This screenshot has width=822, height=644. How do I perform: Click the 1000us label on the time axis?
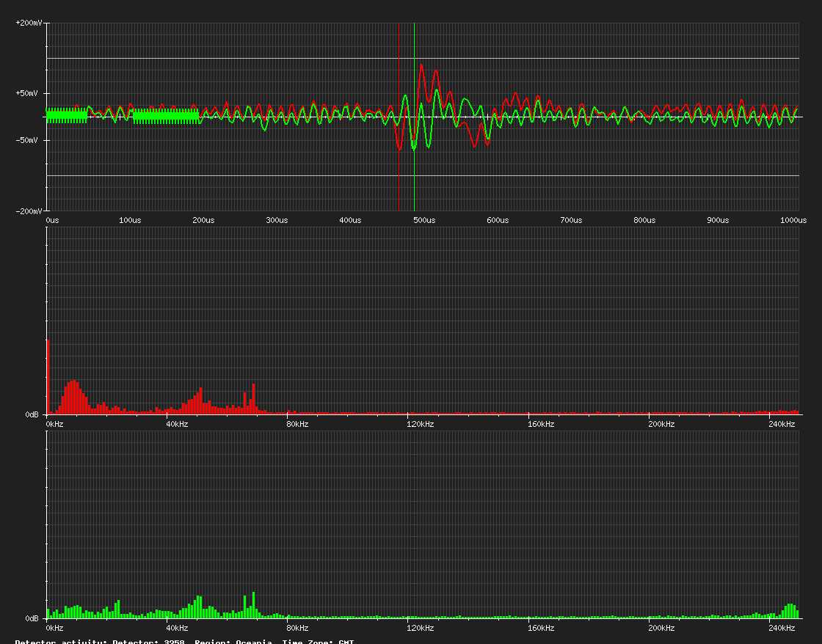[x=793, y=221]
